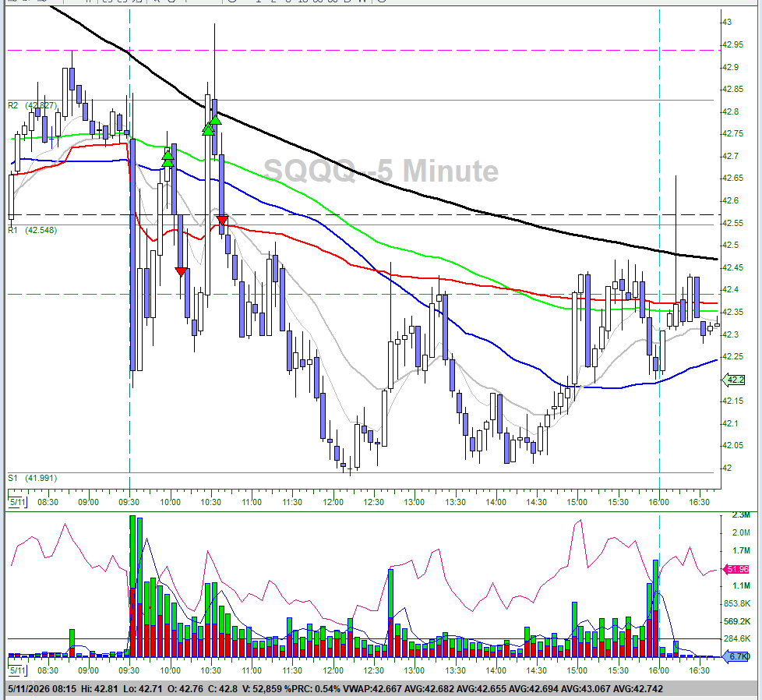762x700 pixels.
Task: Click the 16:00 label on the price chart time axis
Action: point(658,502)
